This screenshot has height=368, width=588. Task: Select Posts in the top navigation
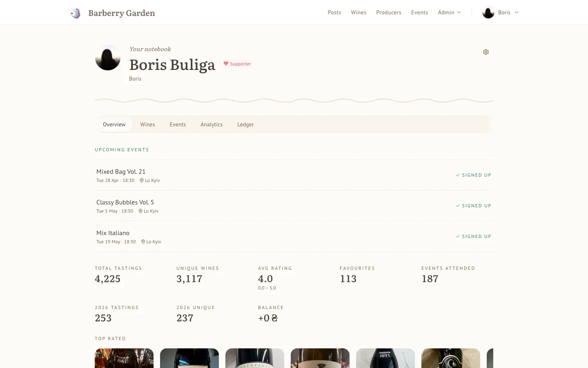[334, 12]
